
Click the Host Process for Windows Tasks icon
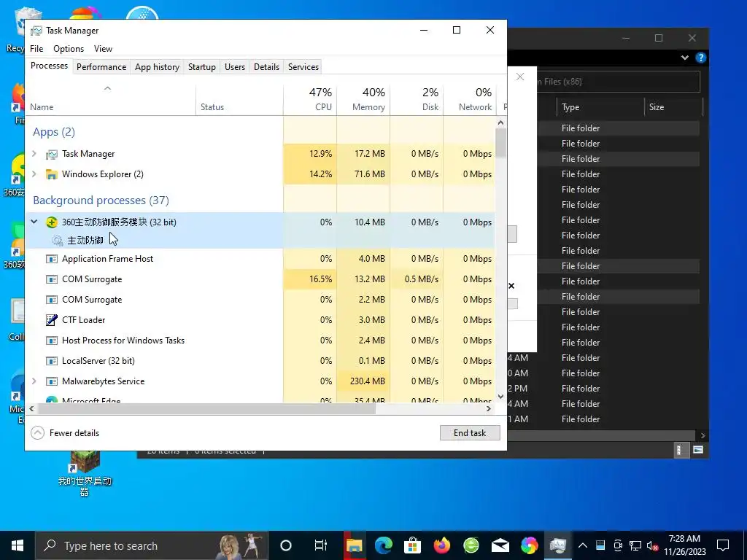[x=52, y=341]
